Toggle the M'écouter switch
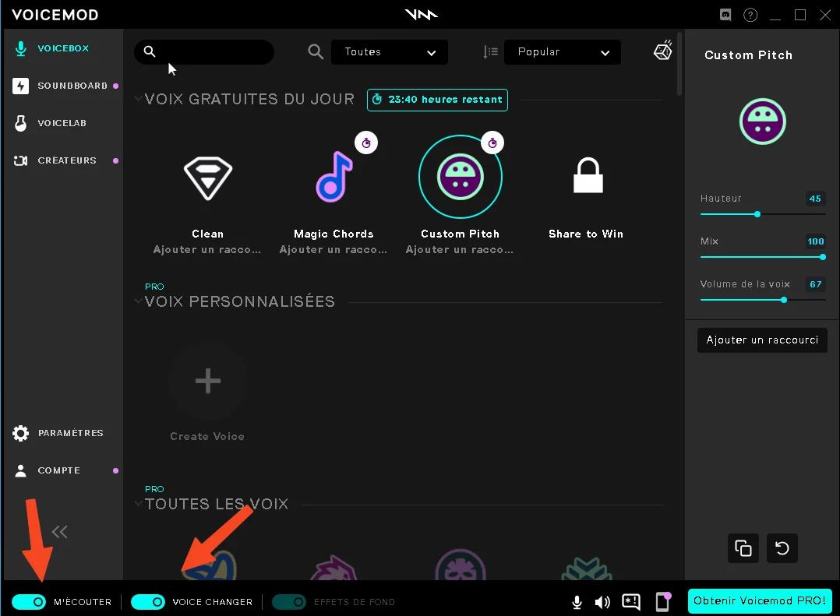 coord(29,602)
